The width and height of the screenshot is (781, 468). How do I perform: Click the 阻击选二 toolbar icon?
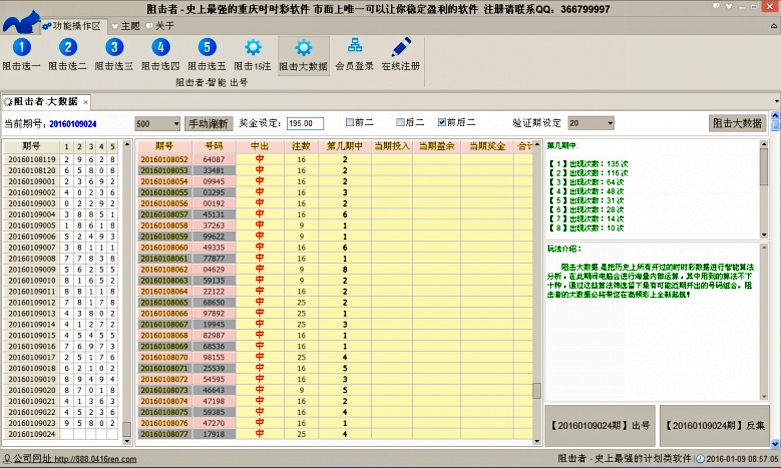point(67,48)
